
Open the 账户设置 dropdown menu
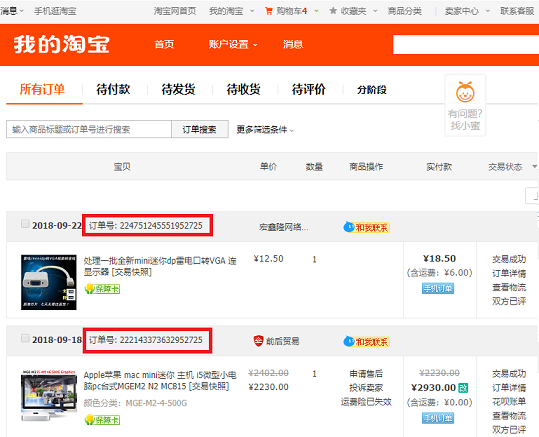point(233,44)
